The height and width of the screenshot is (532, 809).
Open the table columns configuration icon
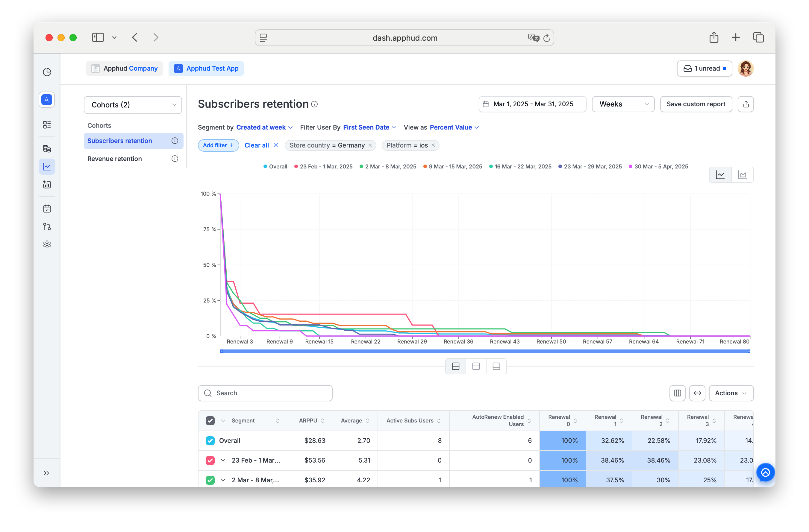pos(678,393)
